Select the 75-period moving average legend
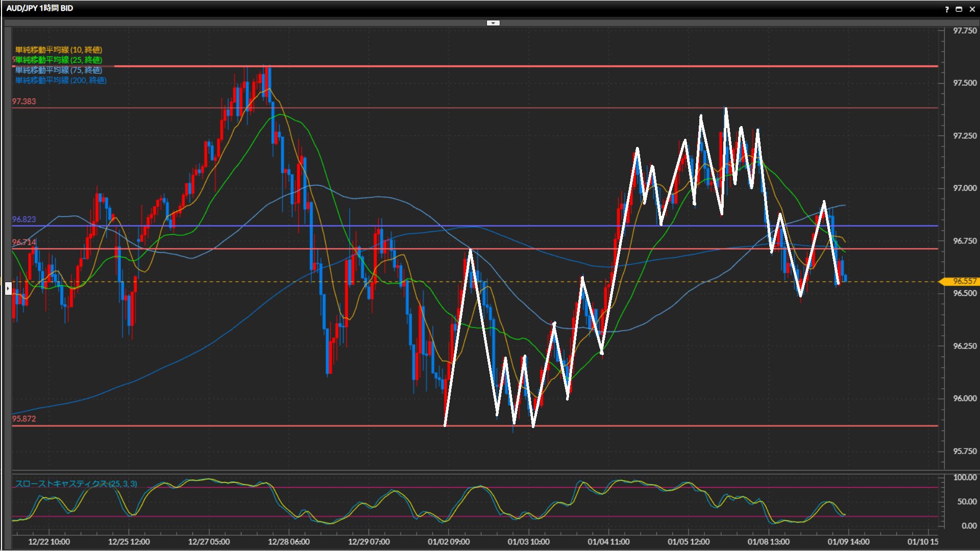Image resolution: width=980 pixels, height=551 pixels. pyautogui.click(x=59, y=70)
